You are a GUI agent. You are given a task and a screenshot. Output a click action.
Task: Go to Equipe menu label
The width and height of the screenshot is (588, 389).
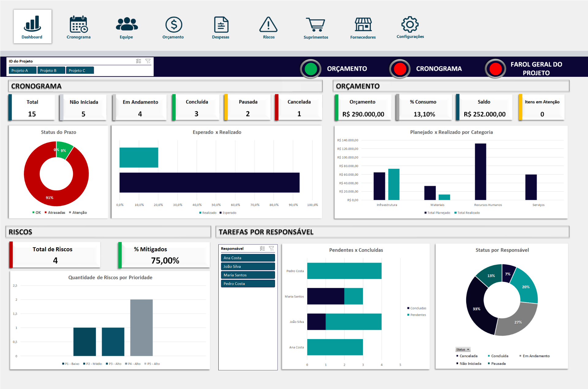pos(126,37)
